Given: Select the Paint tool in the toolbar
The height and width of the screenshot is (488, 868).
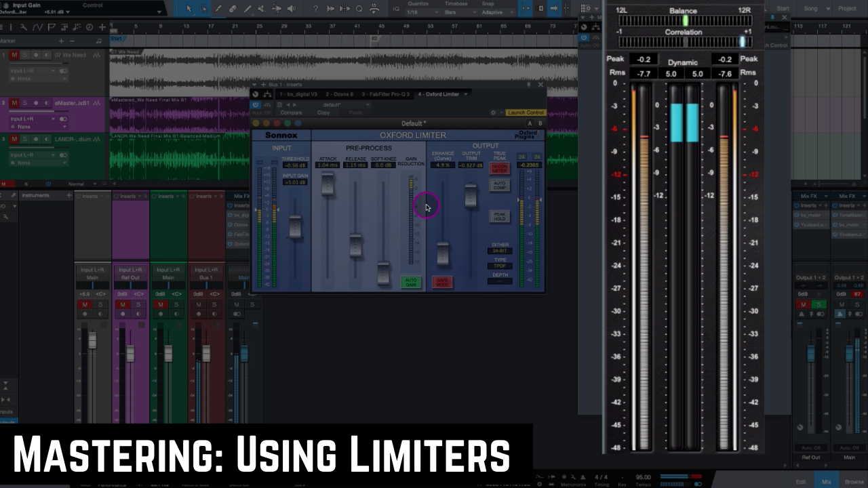Looking at the screenshot, I should pos(248,9).
